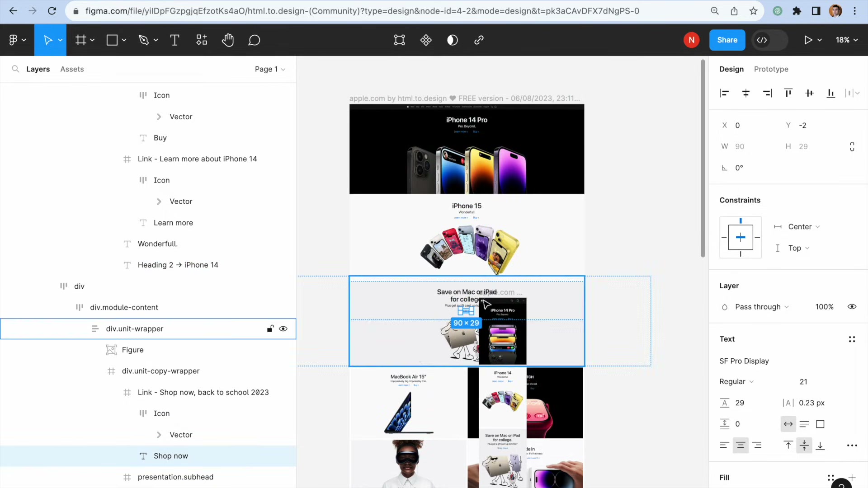868x488 pixels.
Task: Align text to bottom
Action: (821, 446)
